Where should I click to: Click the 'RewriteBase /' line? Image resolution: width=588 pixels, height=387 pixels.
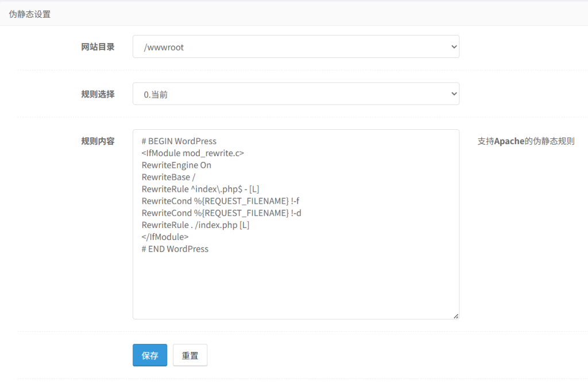[168, 177]
